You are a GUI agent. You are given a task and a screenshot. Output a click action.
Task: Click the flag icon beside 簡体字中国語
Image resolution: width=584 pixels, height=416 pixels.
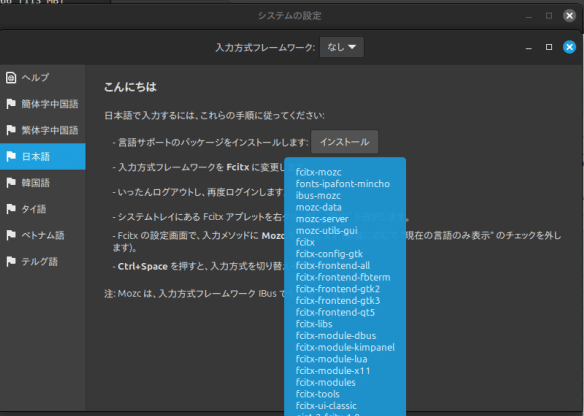(x=11, y=104)
